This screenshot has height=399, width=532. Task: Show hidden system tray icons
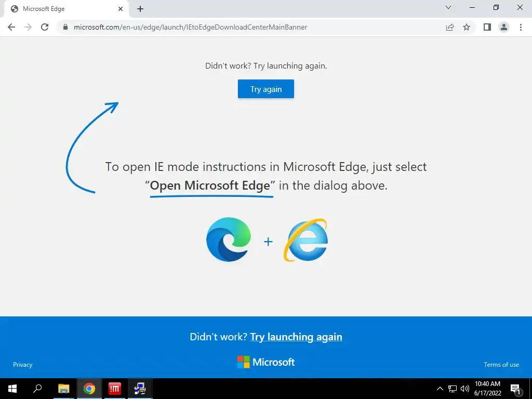click(x=440, y=389)
